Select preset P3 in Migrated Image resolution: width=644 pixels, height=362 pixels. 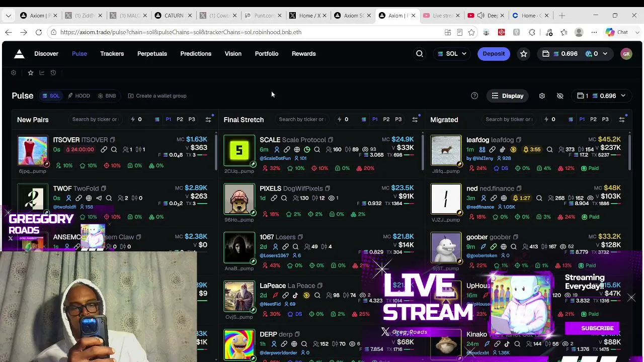coord(605,120)
